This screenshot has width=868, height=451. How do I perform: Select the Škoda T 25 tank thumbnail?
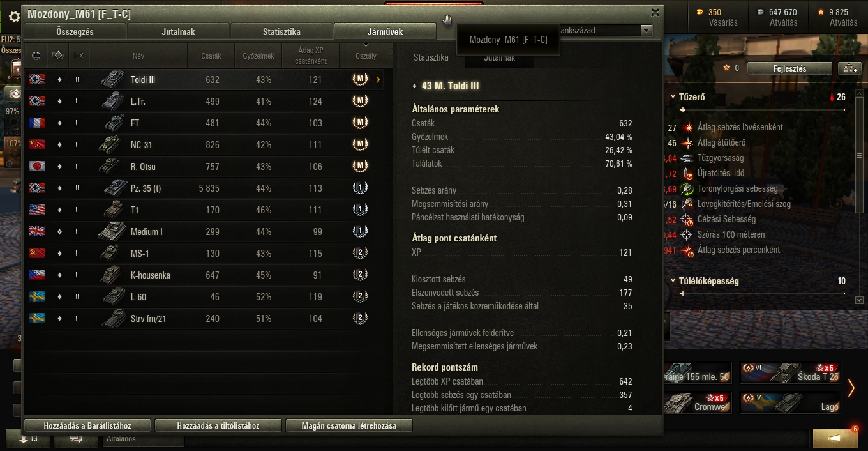789,372
